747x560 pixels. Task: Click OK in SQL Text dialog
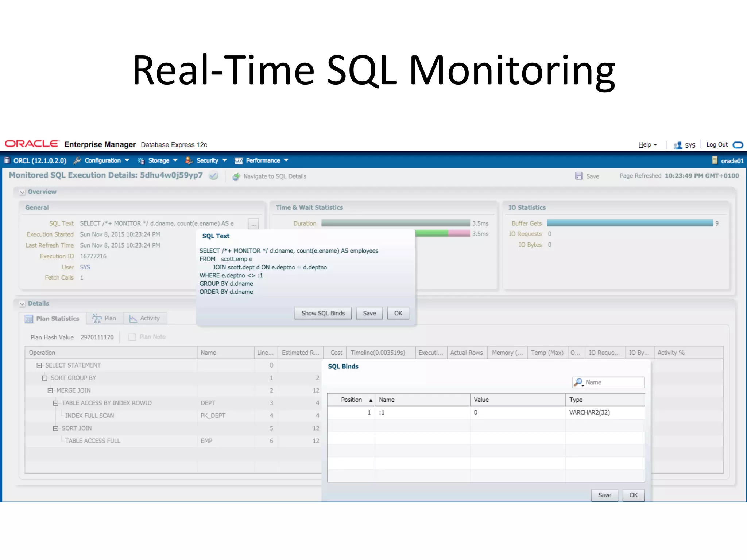(398, 313)
